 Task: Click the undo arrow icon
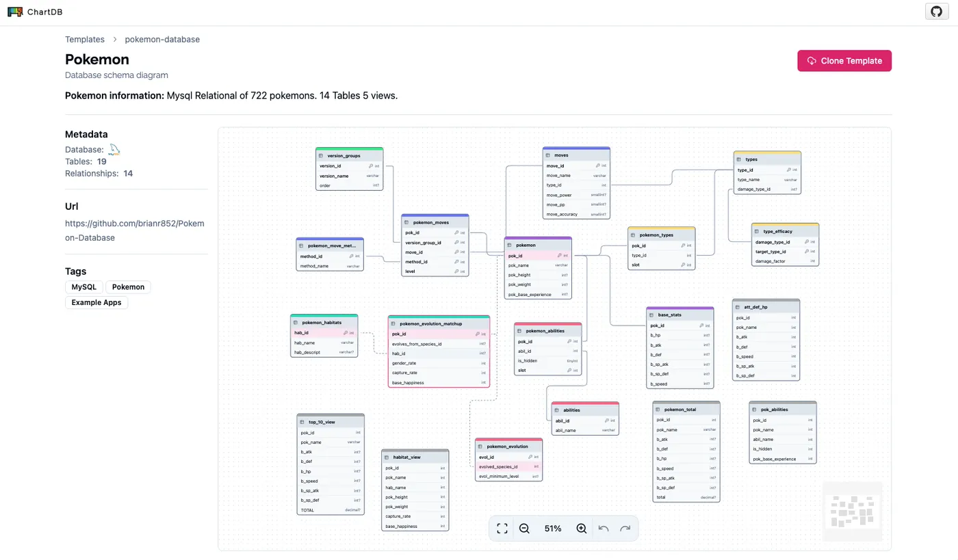click(604, 529)
